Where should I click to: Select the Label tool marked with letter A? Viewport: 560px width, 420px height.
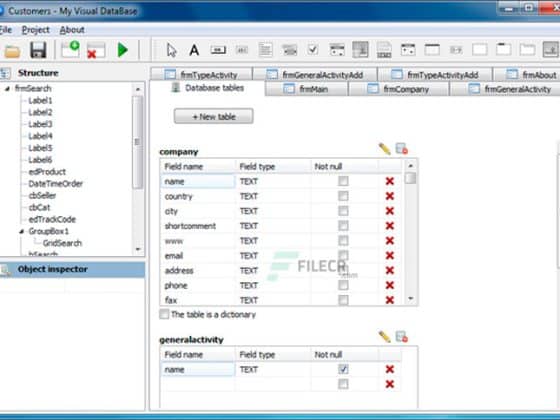tap(194, 50)
